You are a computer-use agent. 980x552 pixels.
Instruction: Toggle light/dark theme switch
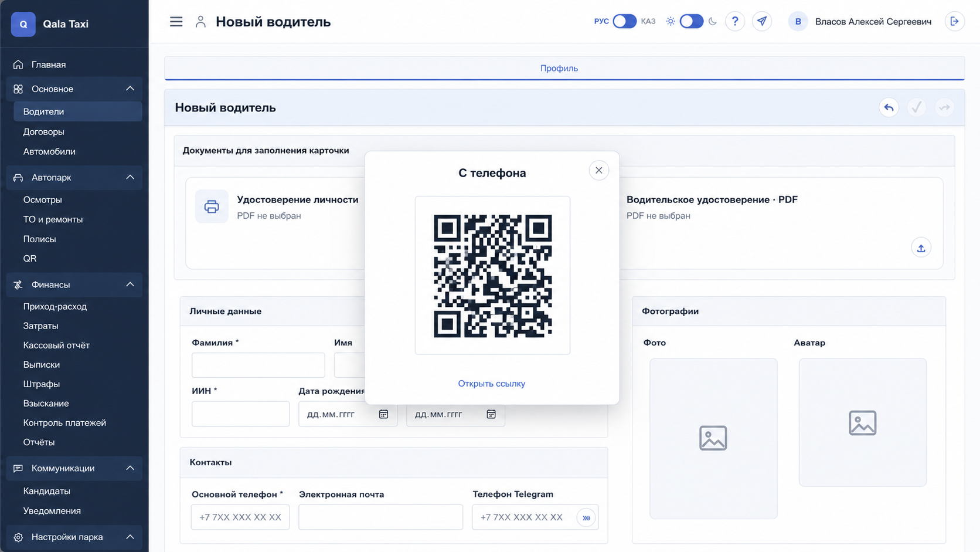point(691,22)
